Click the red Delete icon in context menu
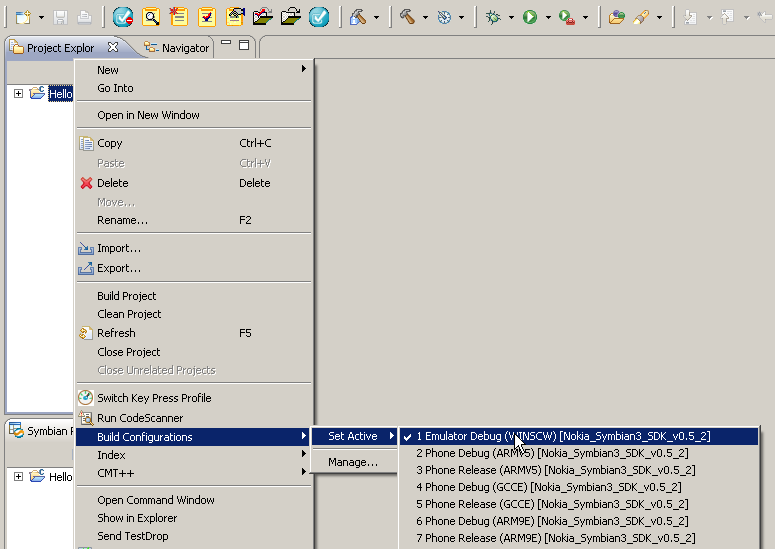775x549 pixels. (x=86, y=183)
